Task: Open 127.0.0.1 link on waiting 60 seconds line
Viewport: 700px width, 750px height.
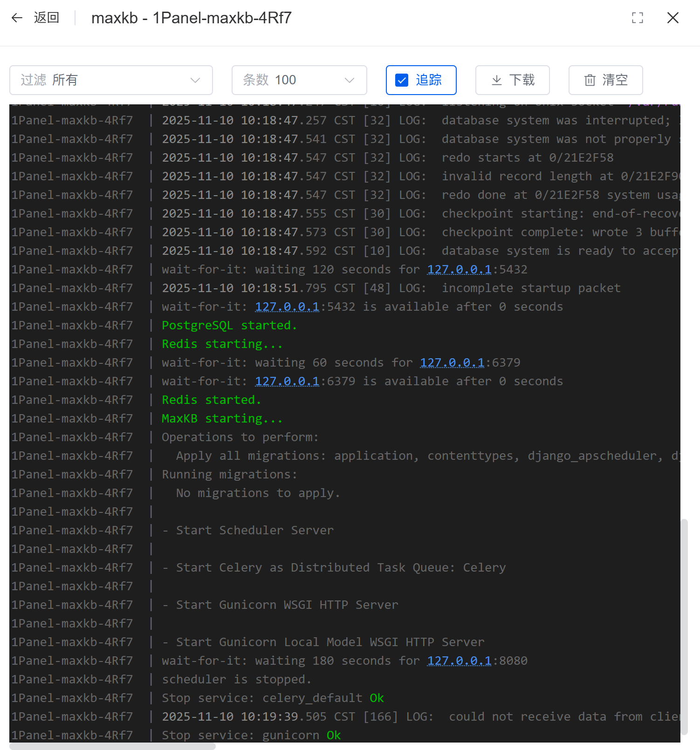Action: (x=452, y=363)
